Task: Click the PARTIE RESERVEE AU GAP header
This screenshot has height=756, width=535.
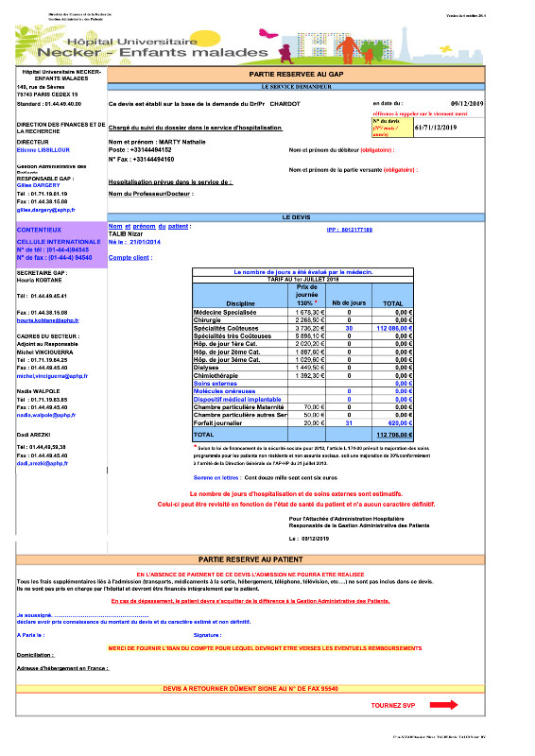Action: 296,75
